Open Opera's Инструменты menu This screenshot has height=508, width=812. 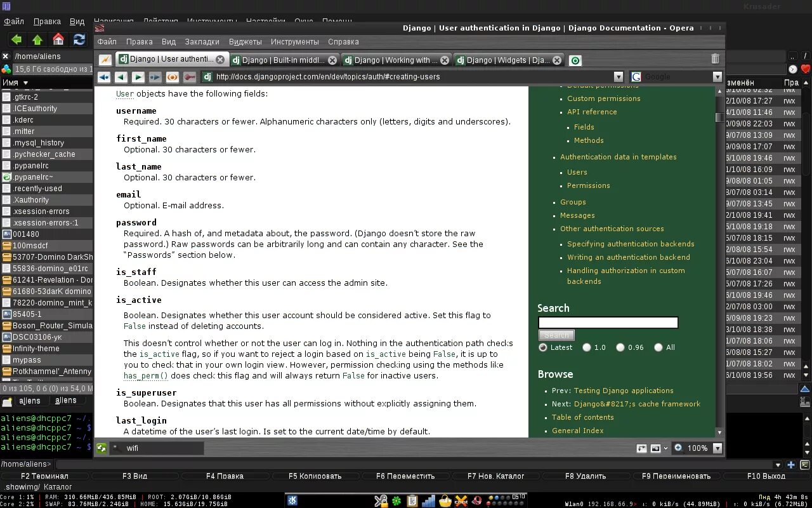294,42
